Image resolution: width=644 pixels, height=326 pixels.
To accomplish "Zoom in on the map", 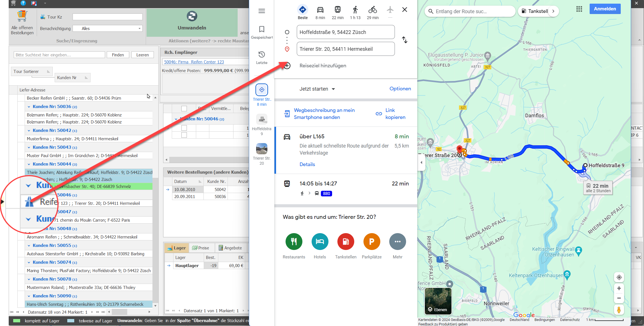I will pos(619,288).
